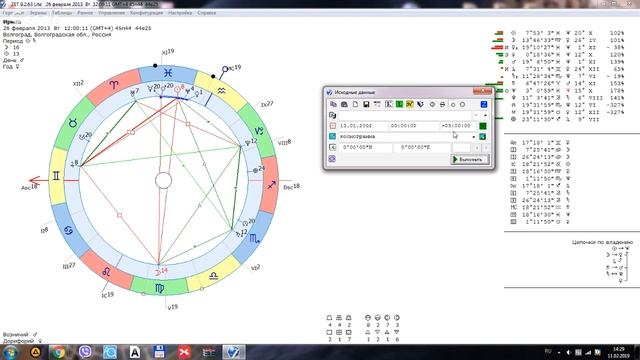Click the white center circle of the chart
The image size is (640, 360).
(x=163, y=180)
